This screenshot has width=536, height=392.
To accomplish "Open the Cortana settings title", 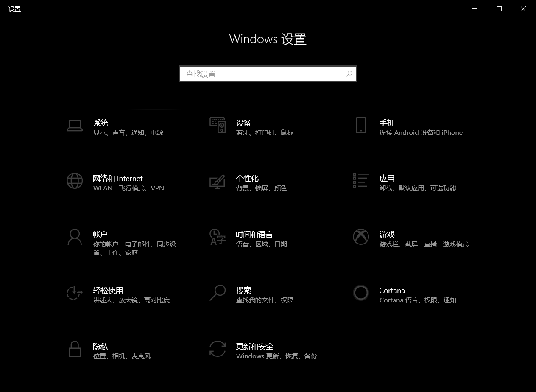I will (x=392, y=291).
